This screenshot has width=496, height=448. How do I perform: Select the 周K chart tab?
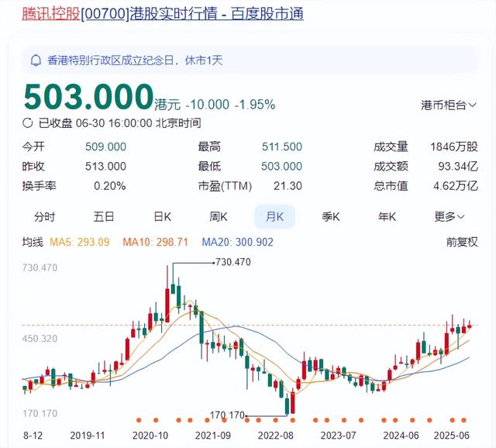coord(219,217)
